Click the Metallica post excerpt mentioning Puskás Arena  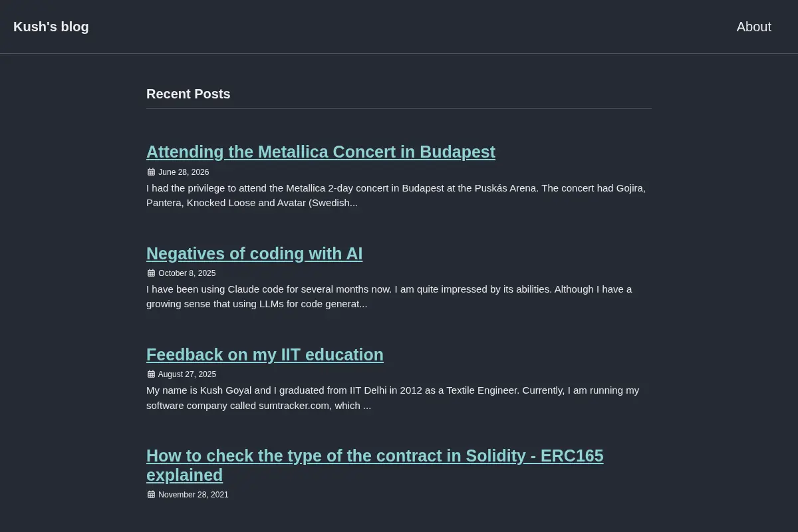(396, 196)
